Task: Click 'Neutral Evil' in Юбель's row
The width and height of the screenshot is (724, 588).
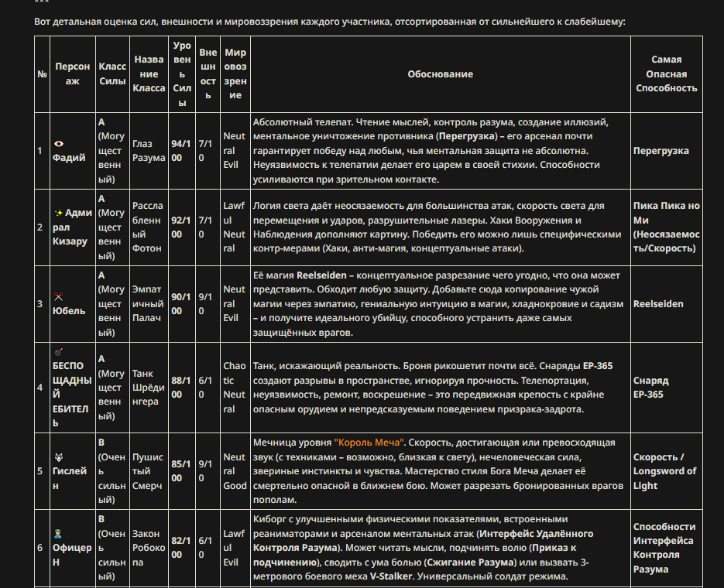Action: 234,303
